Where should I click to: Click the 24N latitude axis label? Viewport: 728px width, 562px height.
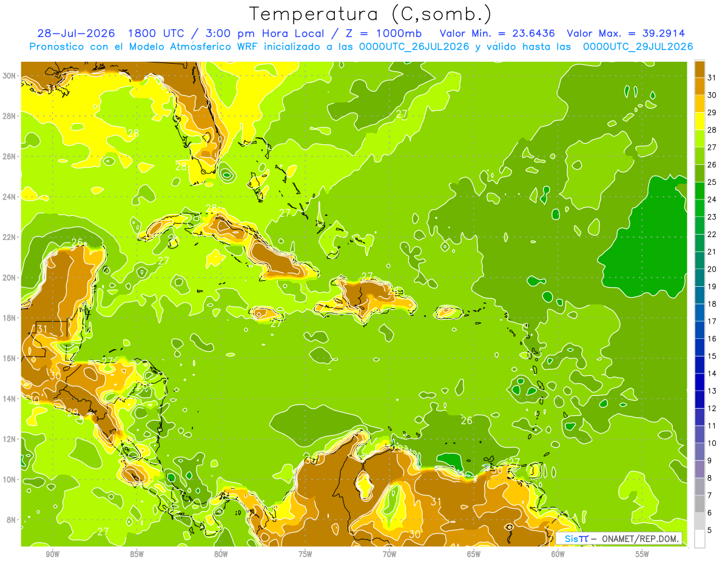click(10, 197)
